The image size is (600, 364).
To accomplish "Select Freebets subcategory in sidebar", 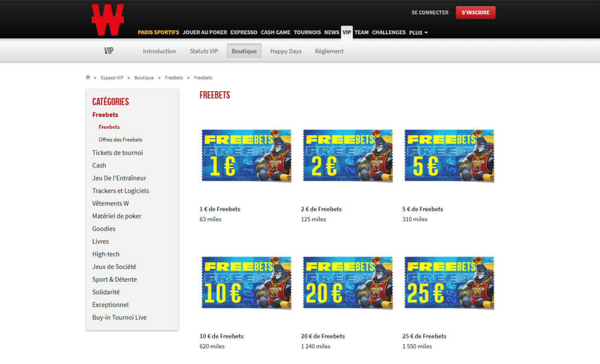I will tap(109, 127).
